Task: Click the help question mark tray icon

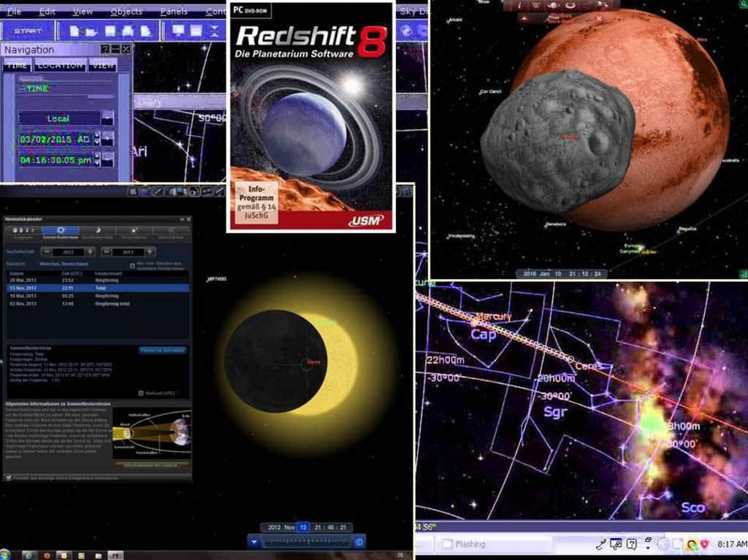Action: pos(632,544)
